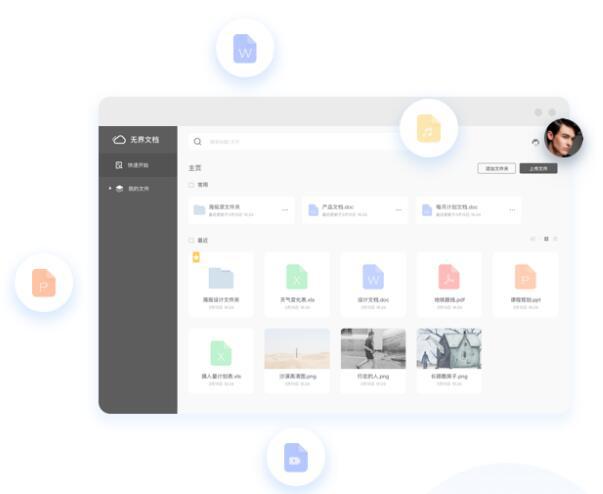Expand the 我的文件 tree in sidebar
Viewport: 603px width, 494px height.
110,188
